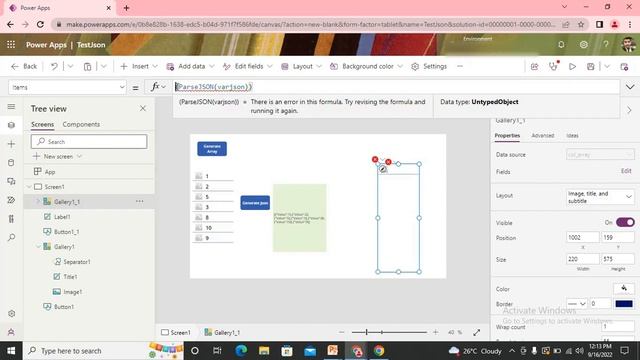Select the Advanced tab

[x=543, y=136]
